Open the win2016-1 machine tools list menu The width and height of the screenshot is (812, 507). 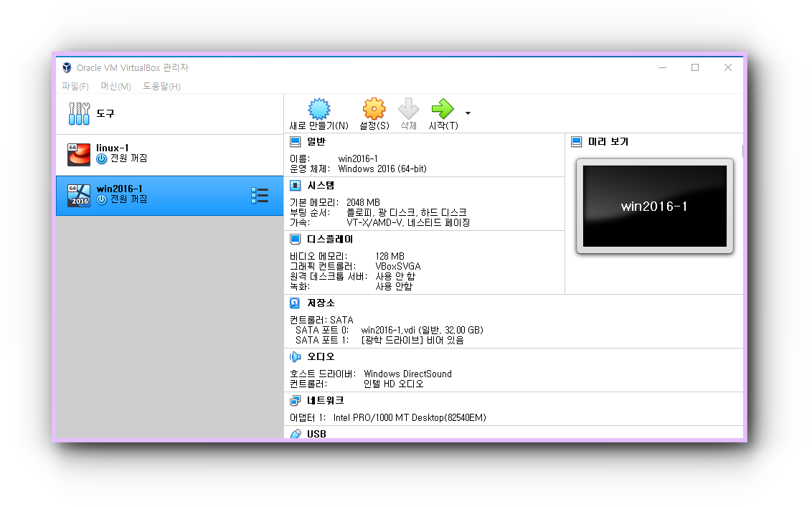pyautogui.click(x=260, y=195)
